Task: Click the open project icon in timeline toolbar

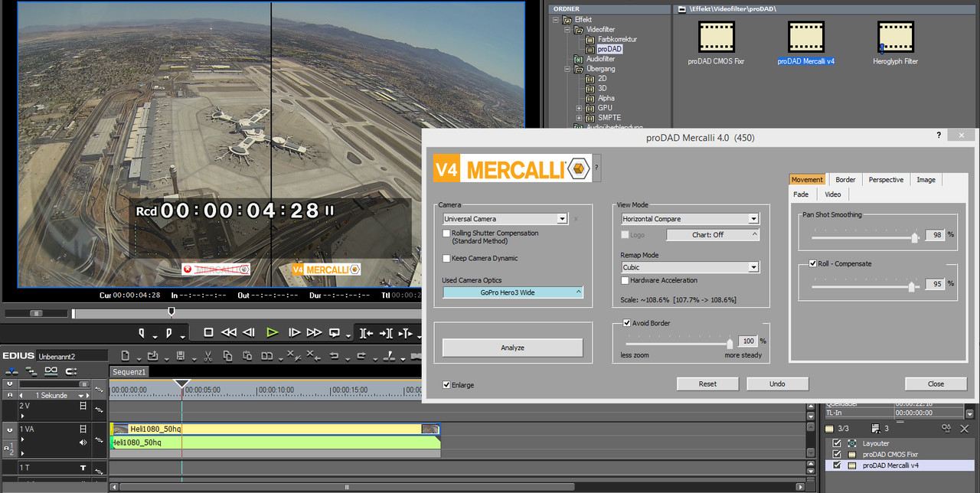Action: 153,356
